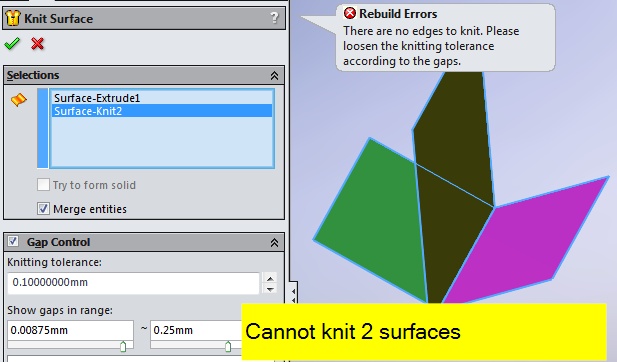Cancel Knit Surface with red X
The width and height of the screenshot is (617, 362).
pyautogui.click(x=37, y=44)
